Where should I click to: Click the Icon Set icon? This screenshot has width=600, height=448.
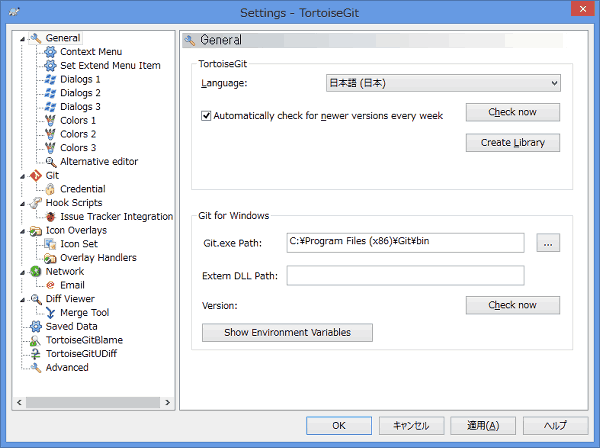[x=50, y=244]
